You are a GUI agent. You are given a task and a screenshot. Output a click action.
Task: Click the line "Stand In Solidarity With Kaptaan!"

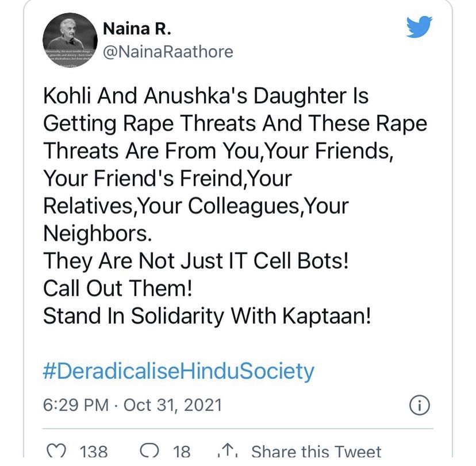point(207,315)
